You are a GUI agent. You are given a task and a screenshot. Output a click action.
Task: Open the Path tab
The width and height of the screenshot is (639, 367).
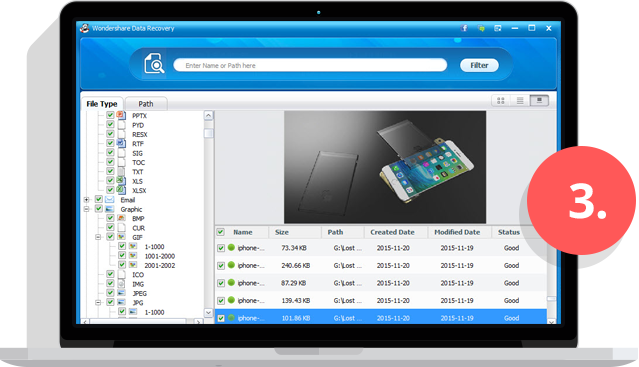146,104
